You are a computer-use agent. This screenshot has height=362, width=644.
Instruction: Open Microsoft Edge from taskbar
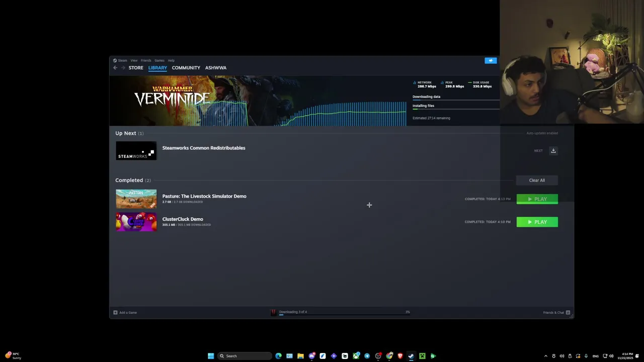point(278,356)
